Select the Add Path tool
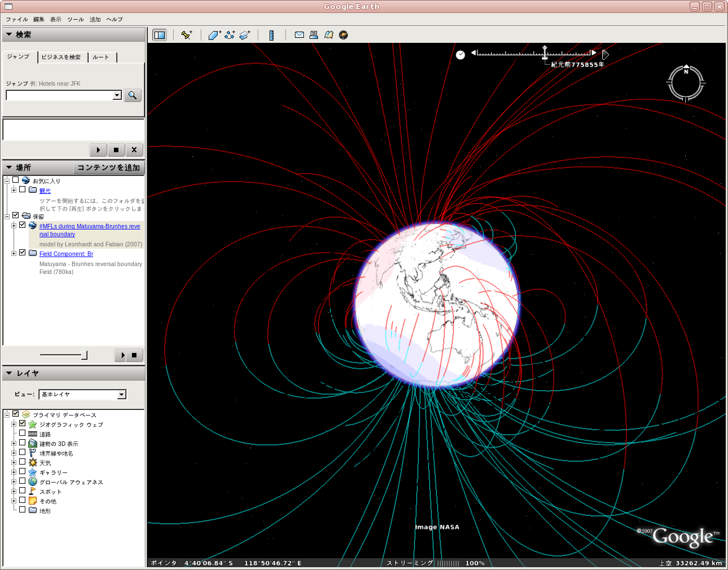The image size is (728, 570). (230, 35)
